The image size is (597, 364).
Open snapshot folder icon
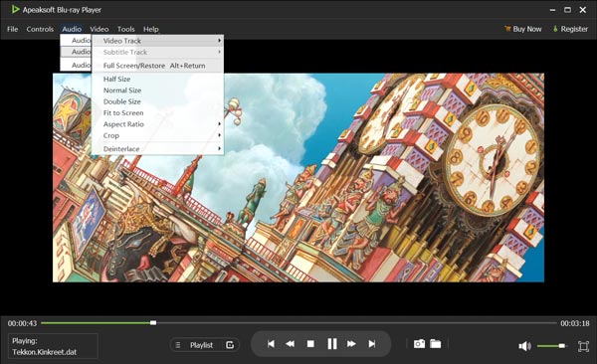tap(436, 344)
